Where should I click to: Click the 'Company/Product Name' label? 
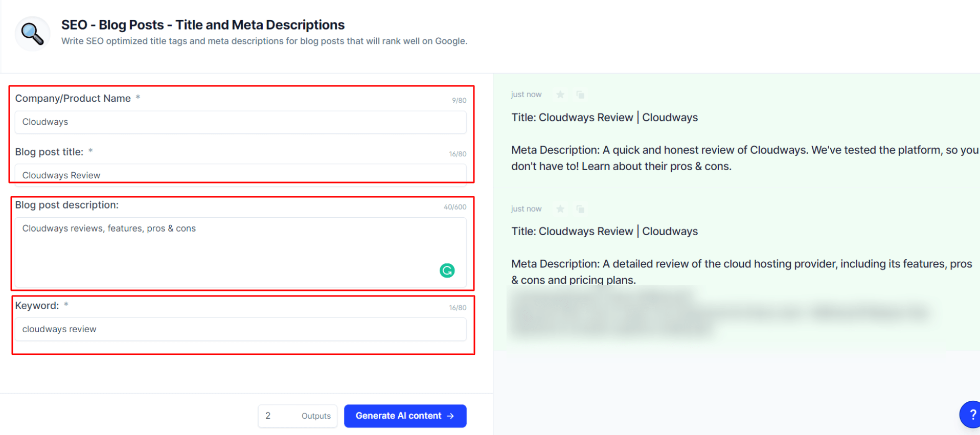[x=73, y=98]
